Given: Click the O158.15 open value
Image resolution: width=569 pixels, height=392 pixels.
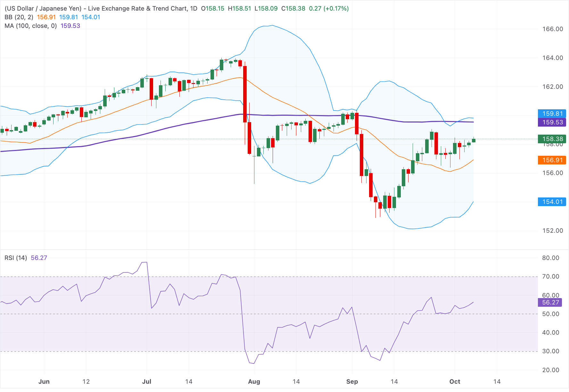Looking at the screenshot, I should (x=213, y=8).
